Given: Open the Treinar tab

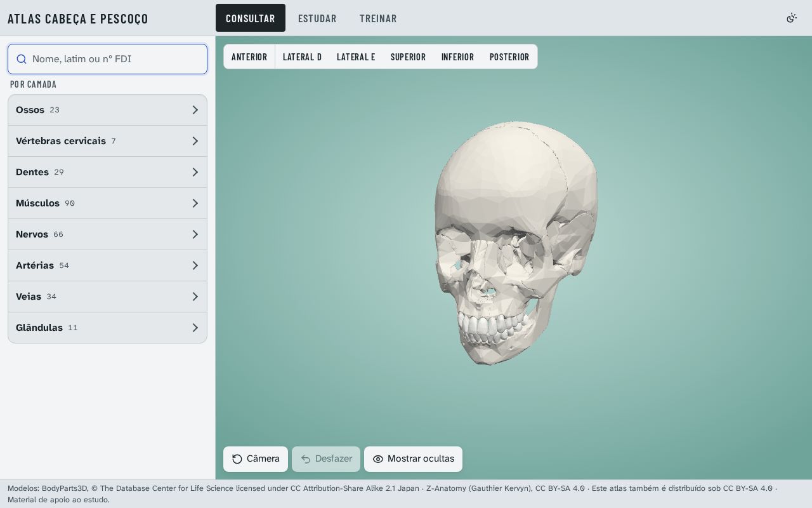Looking at the screenshot, I should click(378, 18).
